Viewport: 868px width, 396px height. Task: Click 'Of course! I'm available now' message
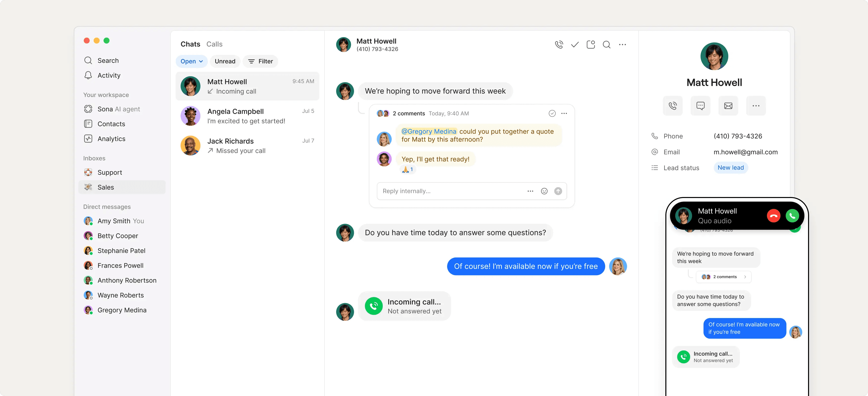526,266
